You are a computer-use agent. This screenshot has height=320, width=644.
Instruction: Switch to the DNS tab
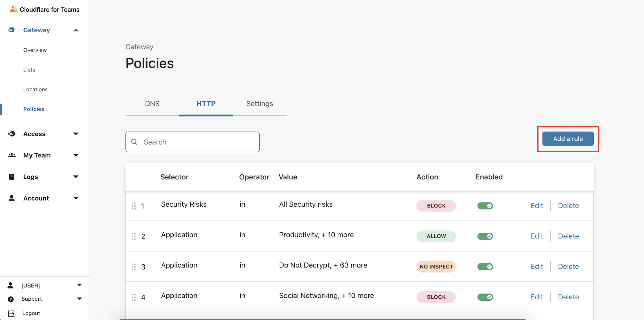coord(152,104)
